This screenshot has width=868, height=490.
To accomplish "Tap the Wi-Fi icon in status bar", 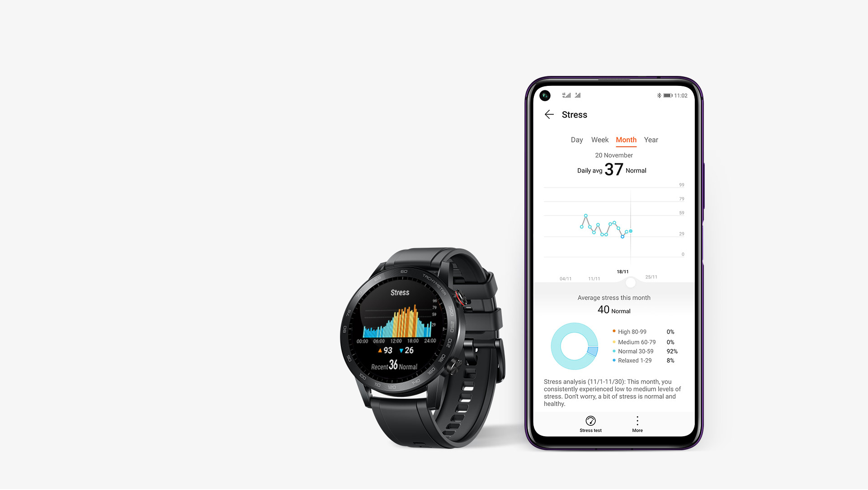I will pos(581,95).
